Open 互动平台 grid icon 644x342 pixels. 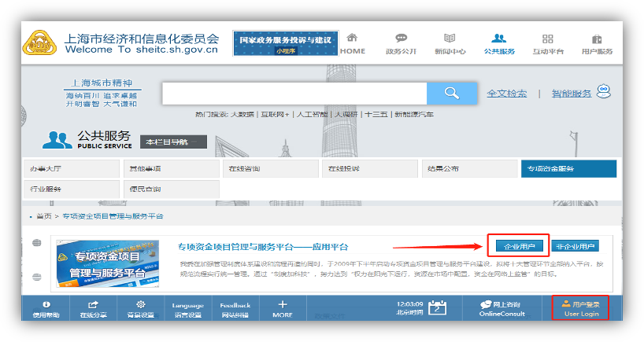(x=548, y=39)
